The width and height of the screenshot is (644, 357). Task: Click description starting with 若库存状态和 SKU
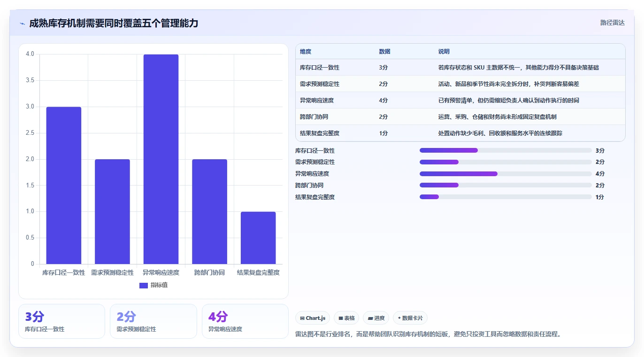click(518, 68)
